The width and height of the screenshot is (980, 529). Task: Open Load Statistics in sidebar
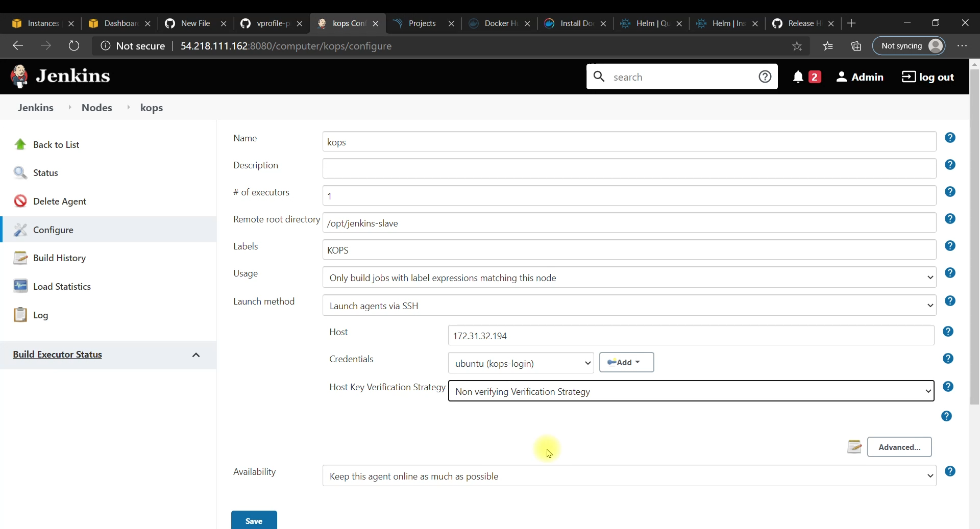(62, 287)
